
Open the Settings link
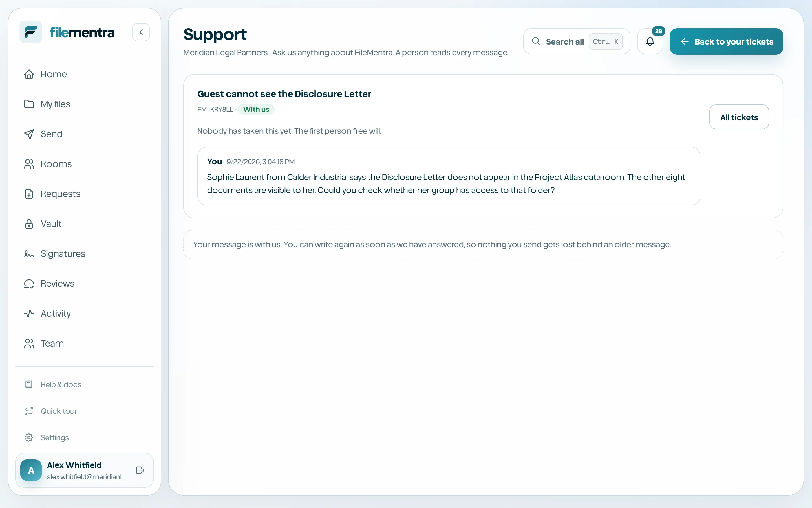[84, 437]
